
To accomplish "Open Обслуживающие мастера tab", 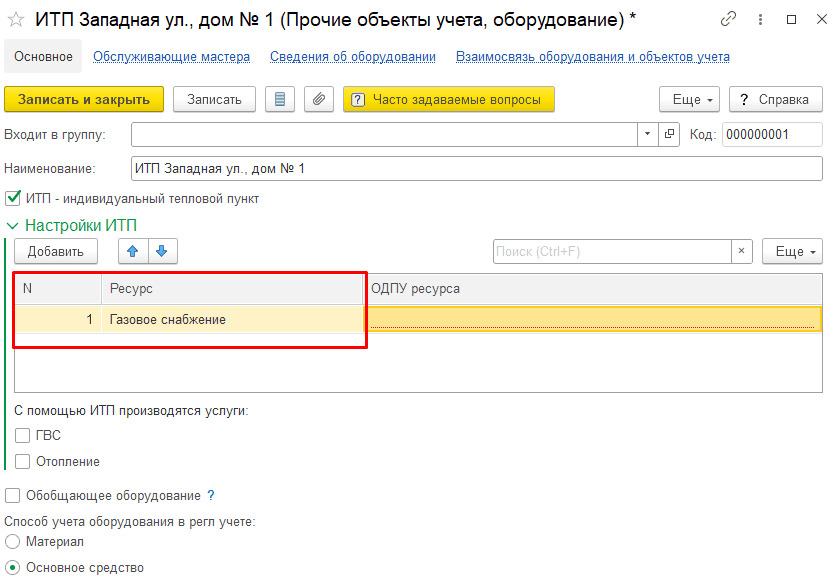I will point(171,57).
